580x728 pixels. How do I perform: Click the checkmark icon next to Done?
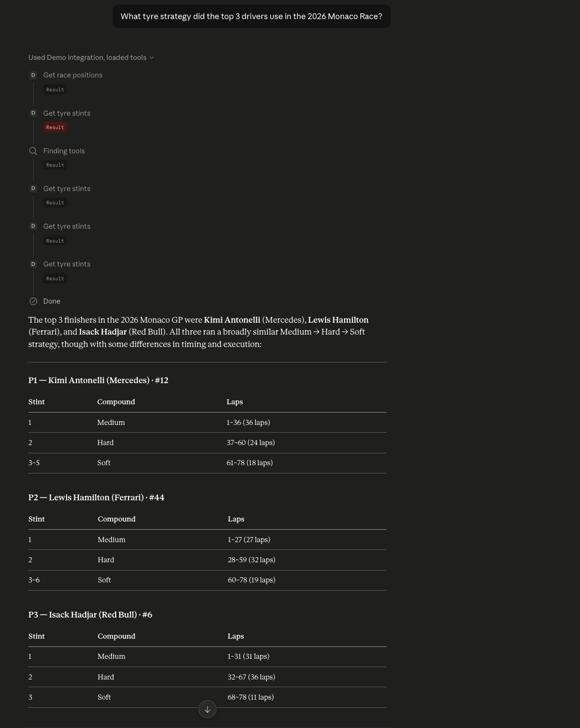(x=34, y=302)
